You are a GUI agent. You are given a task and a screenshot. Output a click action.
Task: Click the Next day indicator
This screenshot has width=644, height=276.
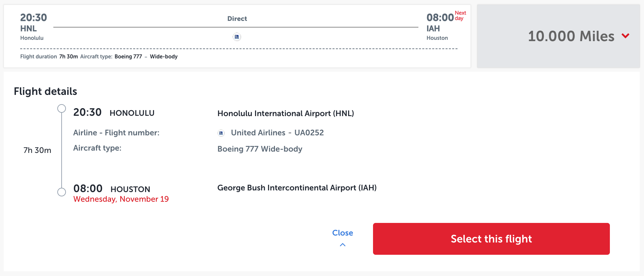coord(460,16)
